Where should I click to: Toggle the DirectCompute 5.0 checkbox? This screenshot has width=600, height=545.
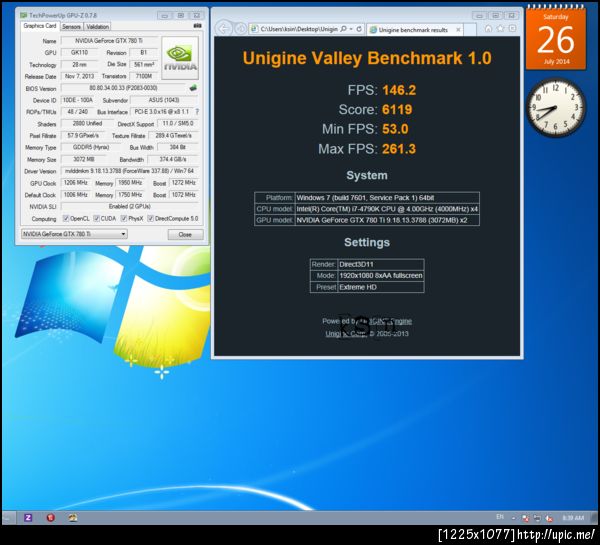click(x=151, y=219)
